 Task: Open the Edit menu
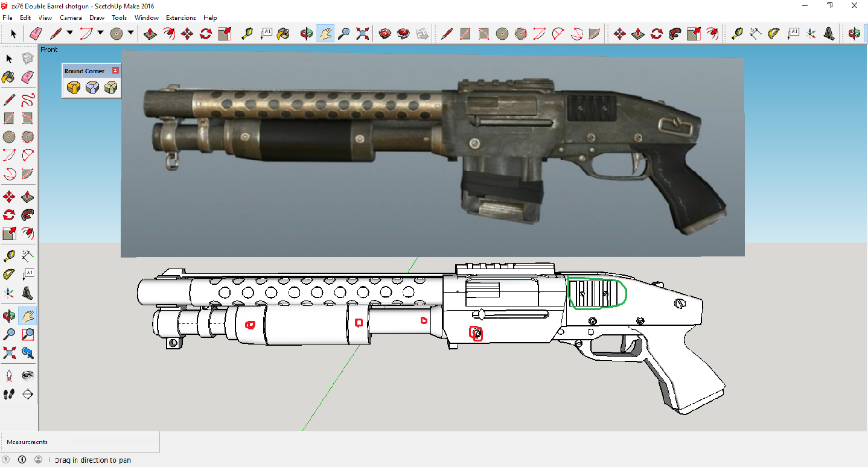[x=25, y=17]
